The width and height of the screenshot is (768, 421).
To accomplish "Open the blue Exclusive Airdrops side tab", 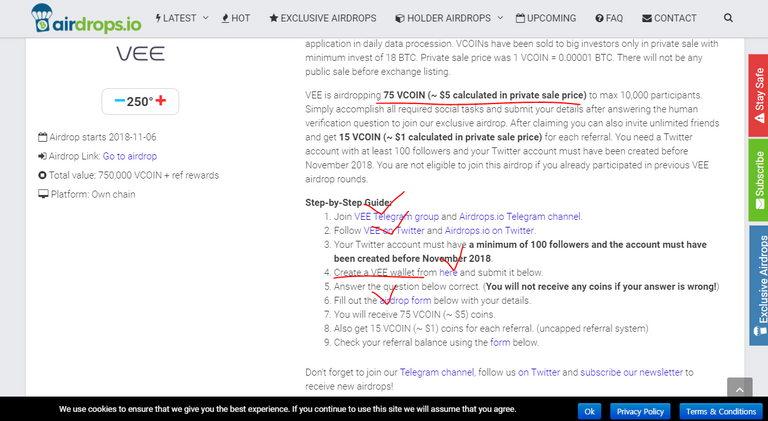I will point(759,285).
